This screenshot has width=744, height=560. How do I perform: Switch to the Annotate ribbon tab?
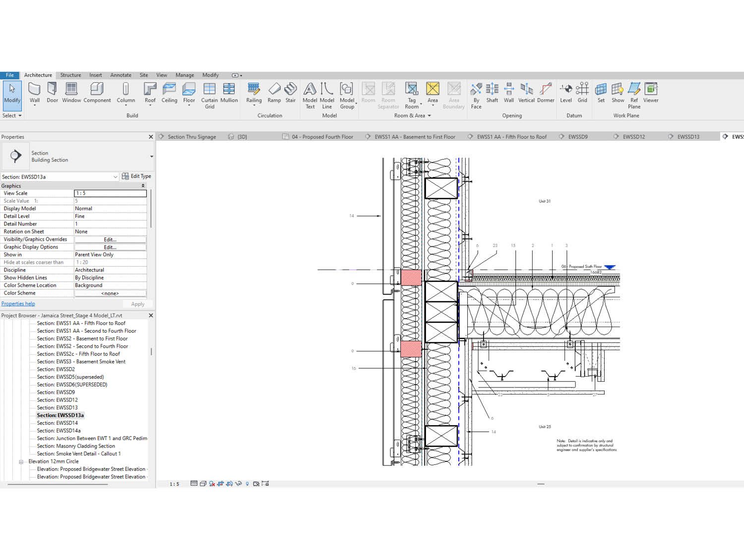tap(121, 75)
